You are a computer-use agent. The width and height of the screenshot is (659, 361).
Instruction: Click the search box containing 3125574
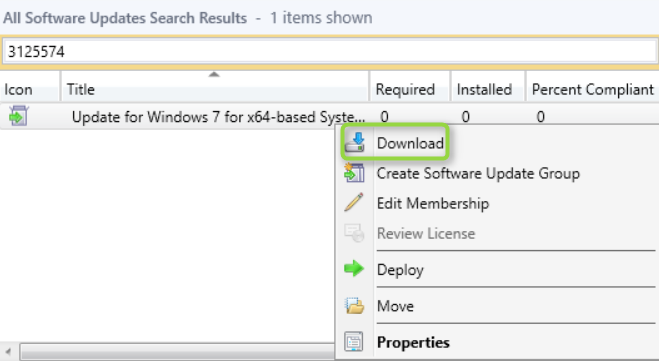click(330, 52)
